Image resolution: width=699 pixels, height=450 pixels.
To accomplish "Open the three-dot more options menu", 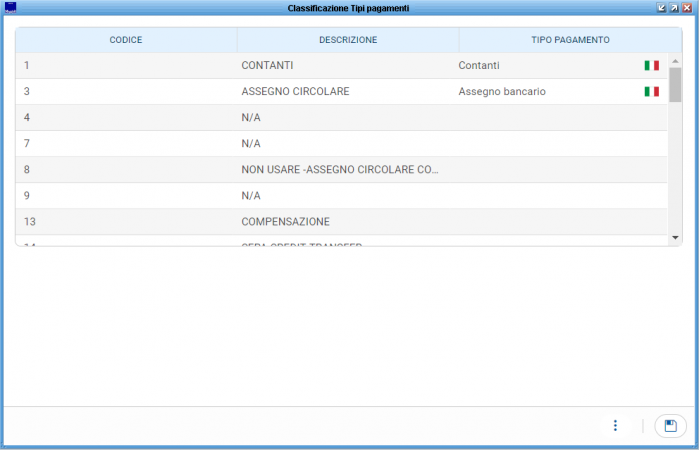I will (x=615, y=426).
